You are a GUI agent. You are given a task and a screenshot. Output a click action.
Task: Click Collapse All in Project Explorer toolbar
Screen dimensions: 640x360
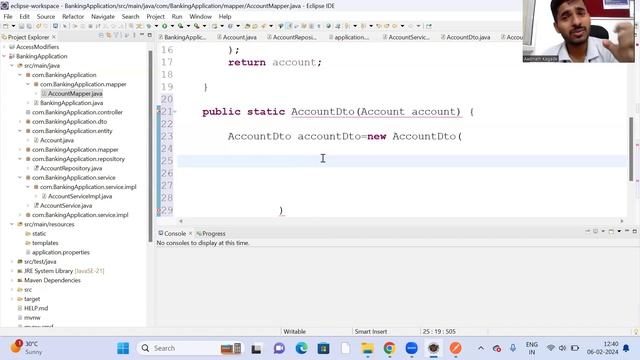(101, 36)
